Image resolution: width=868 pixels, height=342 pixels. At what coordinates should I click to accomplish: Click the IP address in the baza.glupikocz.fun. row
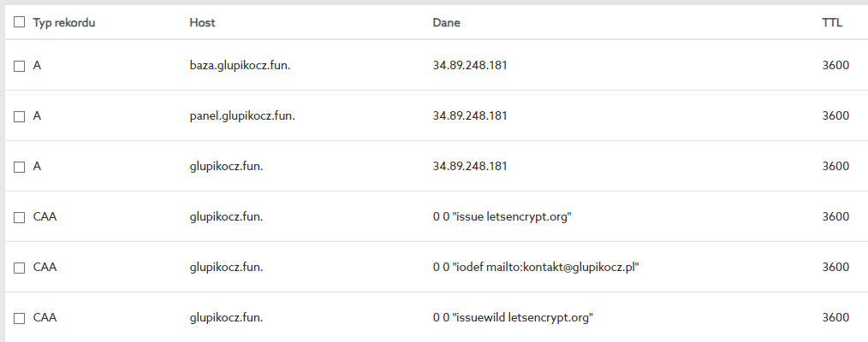click(470, 65)
